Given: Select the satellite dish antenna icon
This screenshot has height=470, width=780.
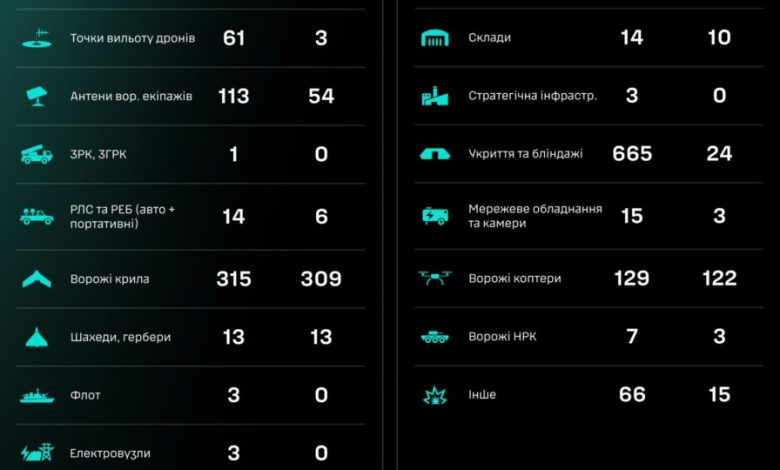Looking at the screenshot, I should coord(37,96).
